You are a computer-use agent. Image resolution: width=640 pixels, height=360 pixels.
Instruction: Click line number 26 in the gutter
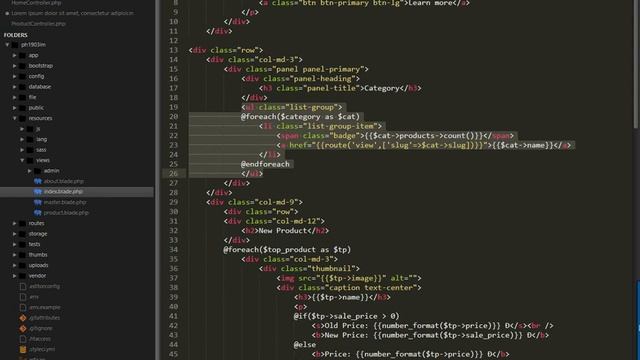coord(173,173)
